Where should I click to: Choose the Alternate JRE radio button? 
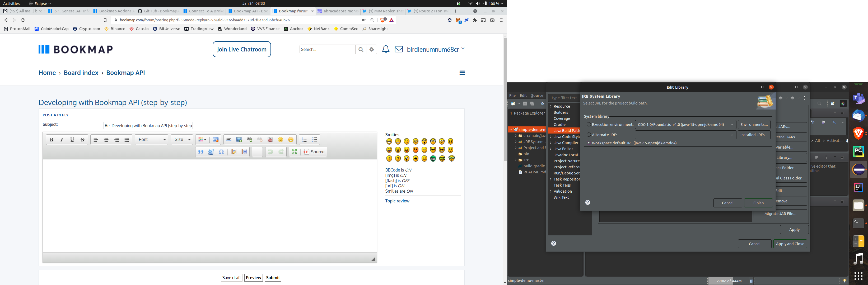[x=589, y=135]
